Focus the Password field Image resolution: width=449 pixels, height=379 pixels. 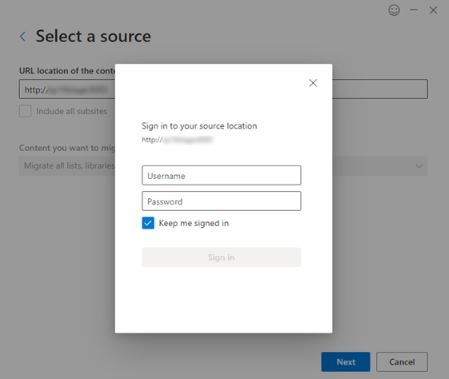coord(221,201)
